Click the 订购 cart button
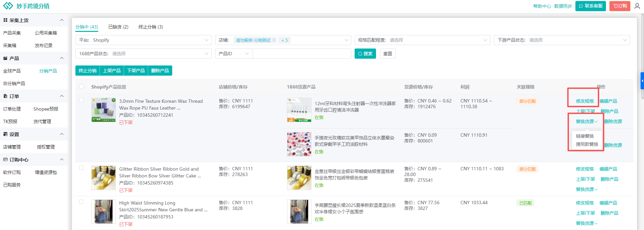This screenshot has height=230, width=644. (620, 6)
